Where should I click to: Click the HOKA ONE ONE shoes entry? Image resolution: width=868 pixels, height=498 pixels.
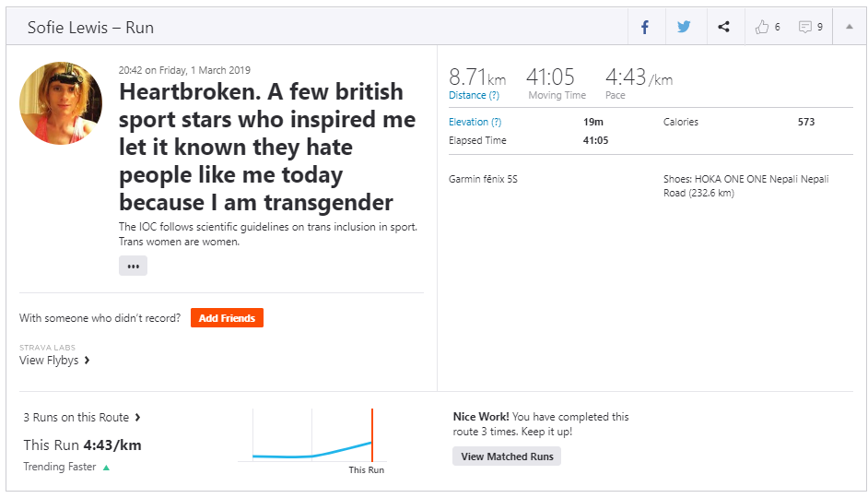[x=745, y=185]
